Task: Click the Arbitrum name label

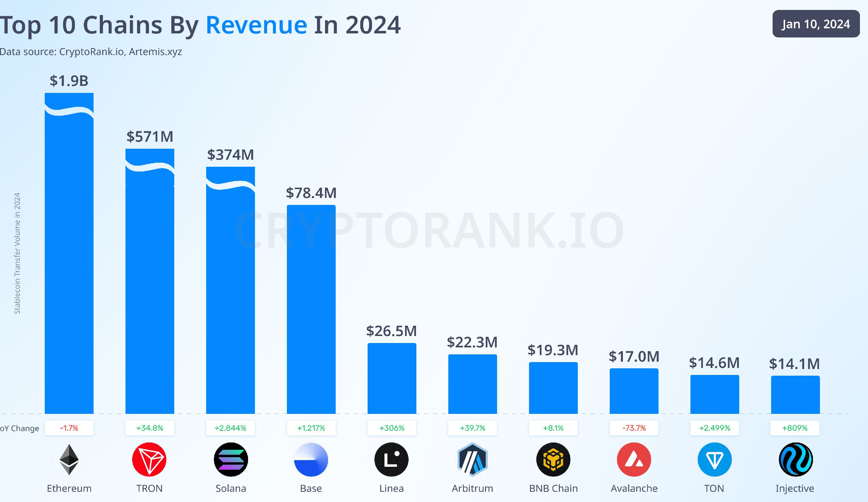Action: 473,488
